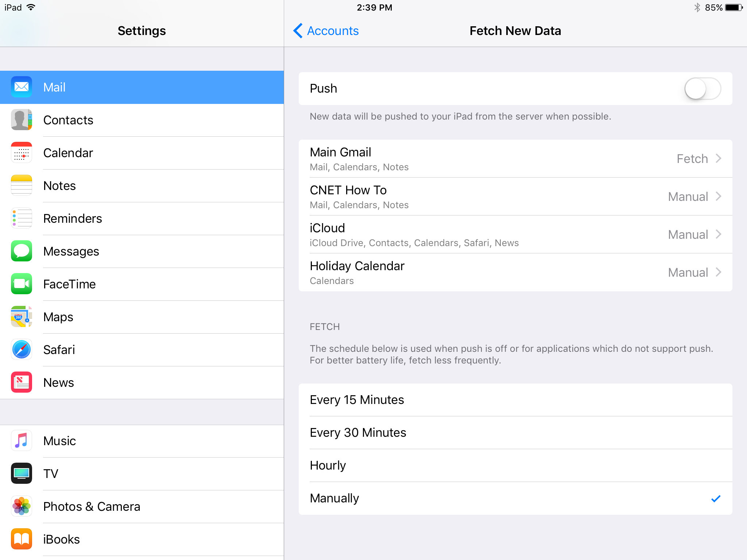Screen dimensions: 747x560
Task: Tap the Calendar app icon
Action: [22, 153]
